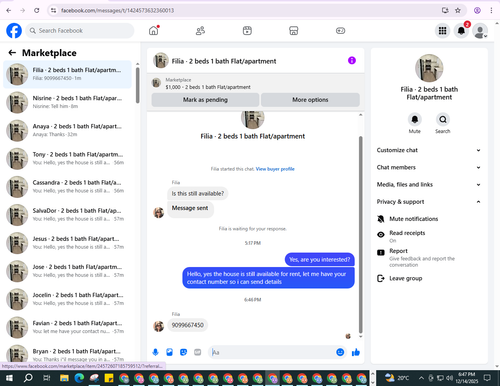500x386 pixels.
Task: Click the 9099667450 message bubble
Action: coord(188,325)
